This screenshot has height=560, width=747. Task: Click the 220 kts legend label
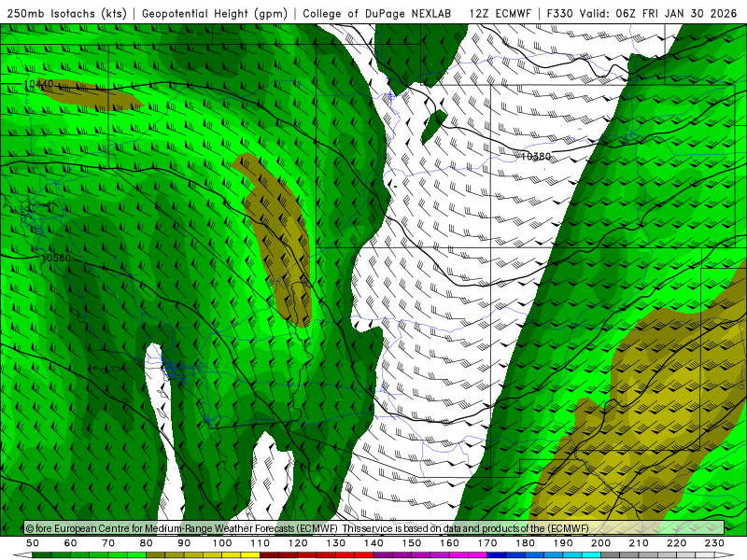676,543
